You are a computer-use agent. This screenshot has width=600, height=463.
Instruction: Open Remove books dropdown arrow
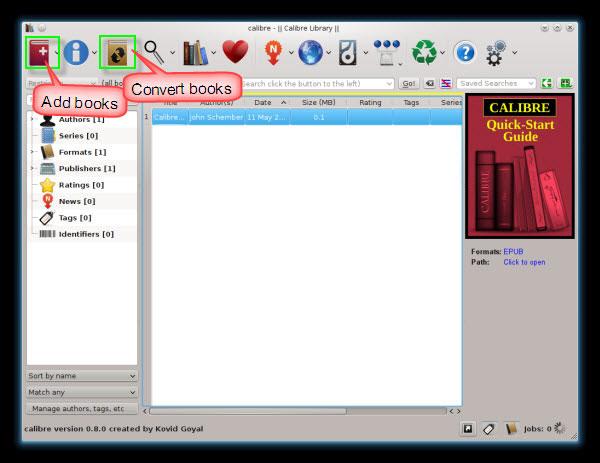(x=443, y=53)
